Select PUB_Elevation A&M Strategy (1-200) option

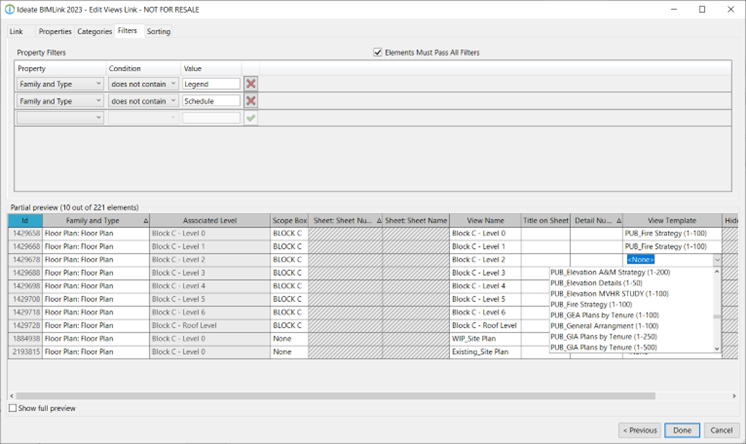click(x=610, y=272)
